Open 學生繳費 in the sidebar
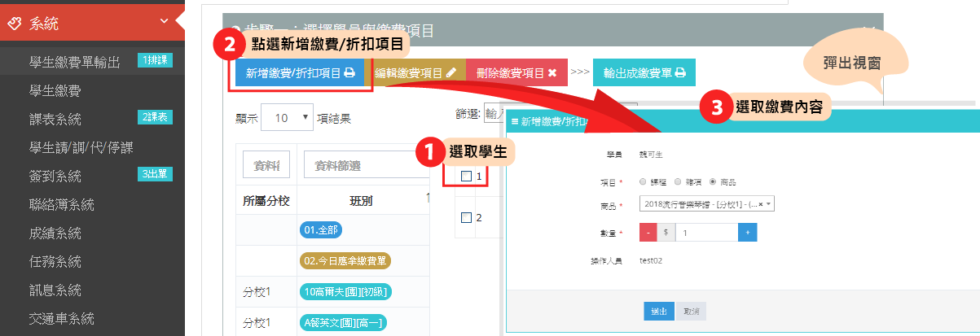Screen dimensions: 980x336 coord(55,89)
